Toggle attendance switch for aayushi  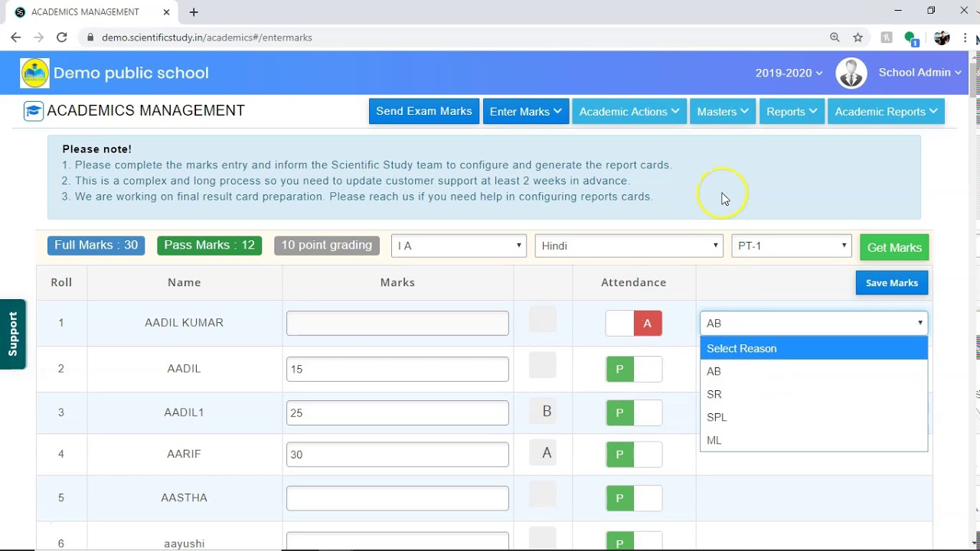click(633, 541)
